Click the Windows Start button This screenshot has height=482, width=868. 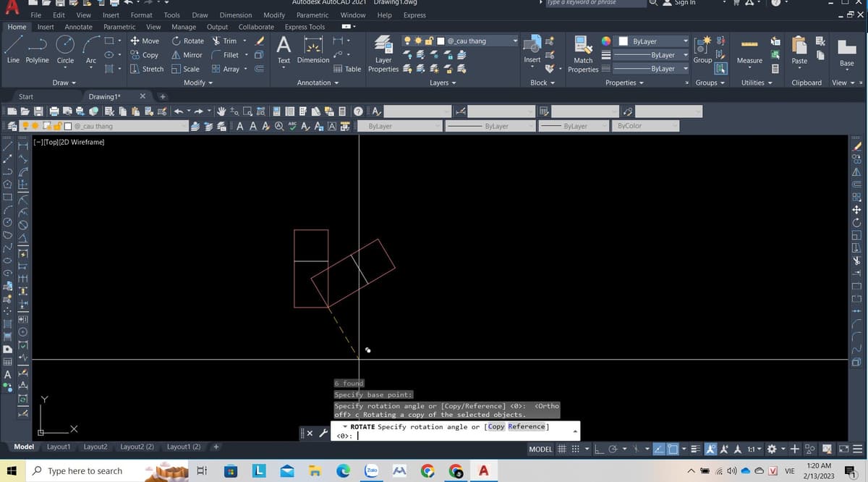tap(12, 471)
